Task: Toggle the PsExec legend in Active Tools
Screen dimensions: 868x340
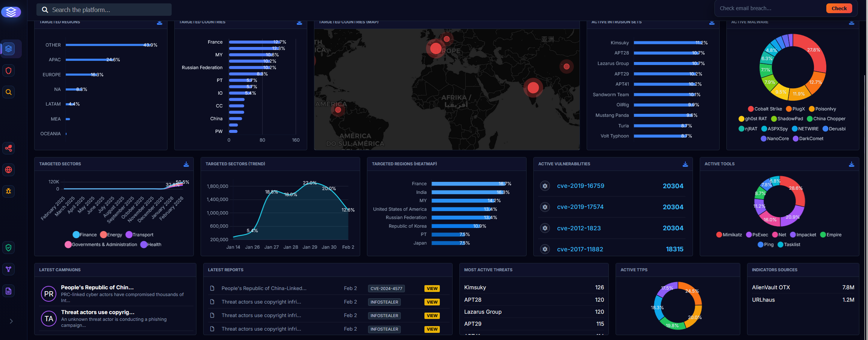Action: click(757, 235)
